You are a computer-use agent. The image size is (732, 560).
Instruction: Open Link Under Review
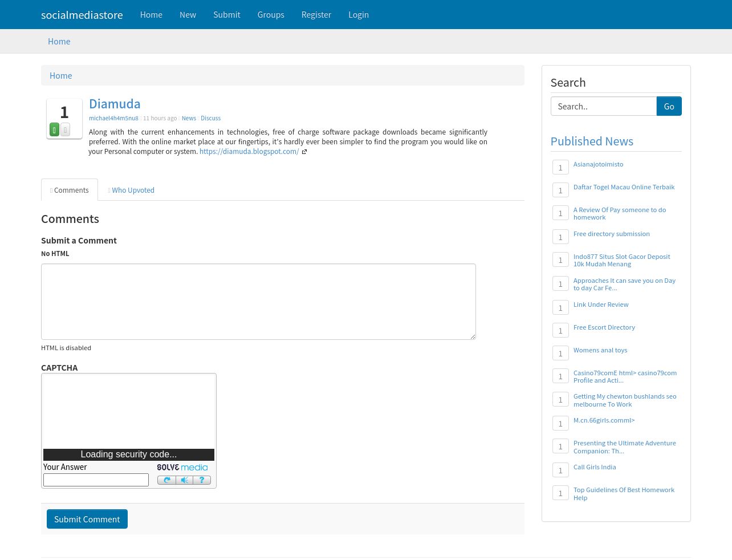point(601,305)
